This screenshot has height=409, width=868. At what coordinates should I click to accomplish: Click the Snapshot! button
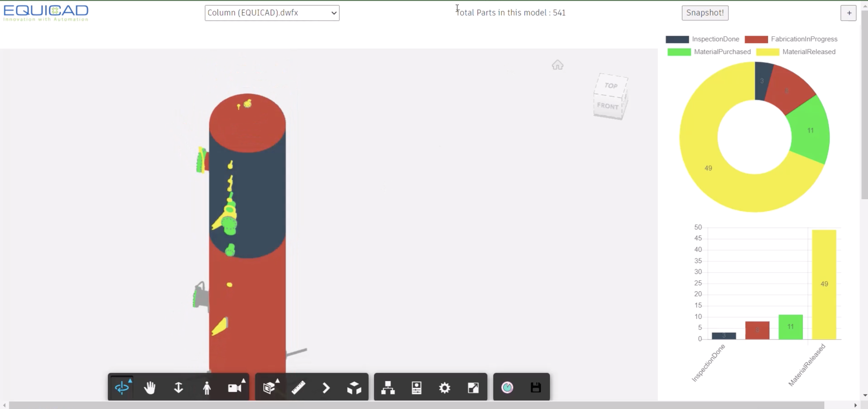(705, 12)
